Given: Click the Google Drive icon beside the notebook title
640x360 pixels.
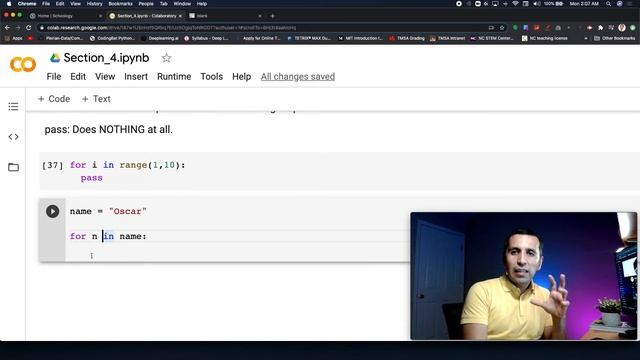Looking at the screenshot, I should pyautogui.click(x=55, y=58).
